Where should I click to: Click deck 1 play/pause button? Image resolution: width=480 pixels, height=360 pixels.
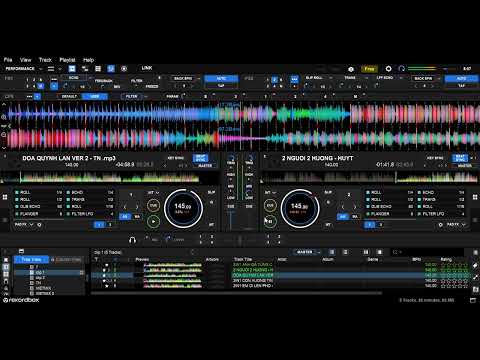click(x=153, y=221)
